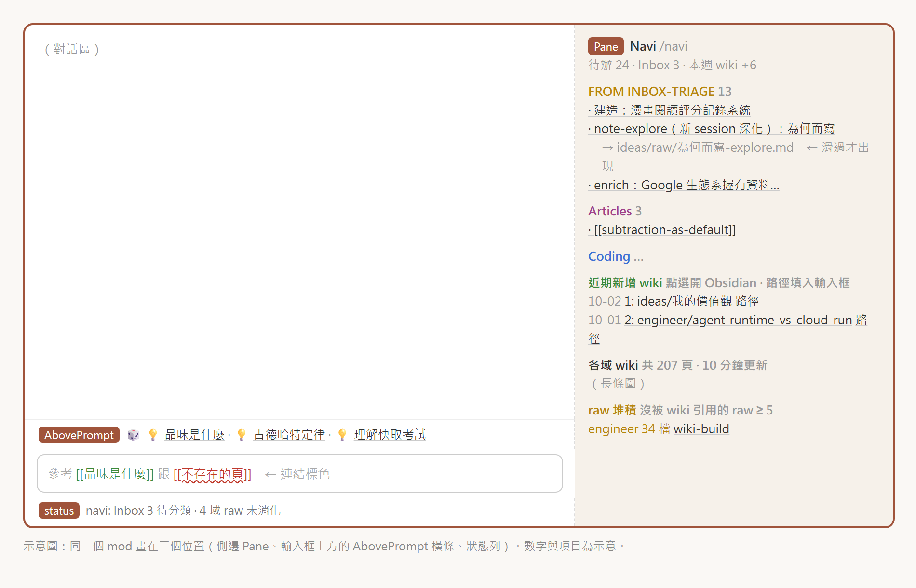Click the Articles 3 section heading
This screenshot has height=588, width=916.
pyautogui.click(x=615, y=211)
